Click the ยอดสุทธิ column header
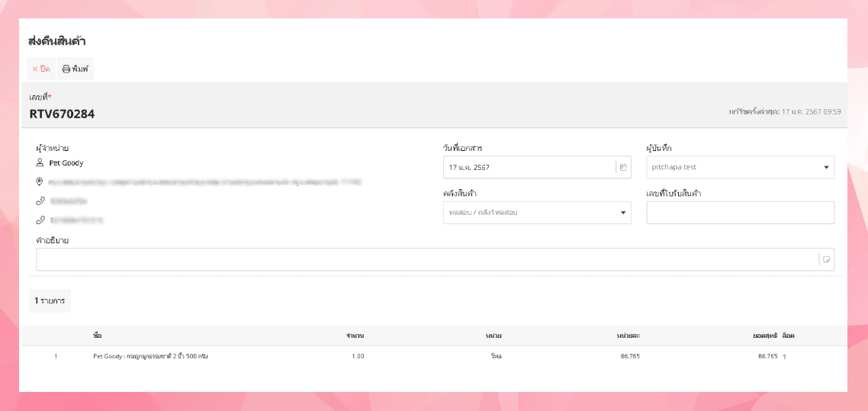Image resolution: width=868 pixels, height=411 pixels. click(x=764, y=336)
